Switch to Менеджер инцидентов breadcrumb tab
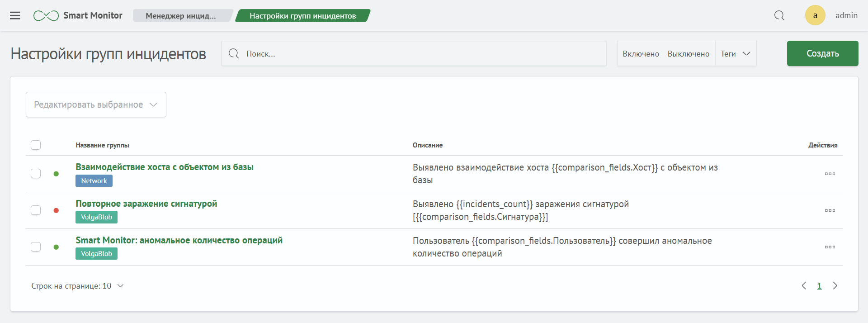Viewport: 868px width, 323px height. click(x=181, y=16)
